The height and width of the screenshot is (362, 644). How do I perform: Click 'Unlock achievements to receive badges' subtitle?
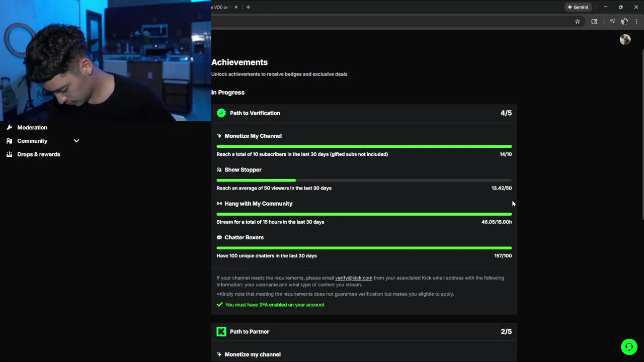tap(279, 74)
